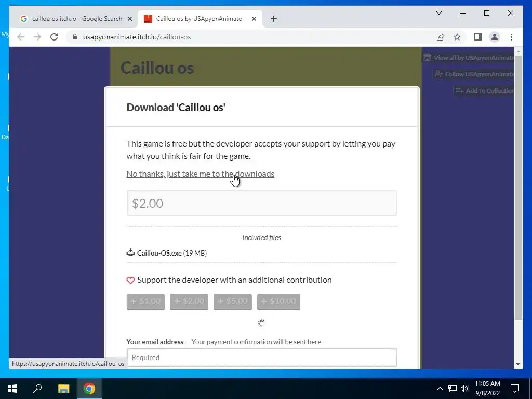
Task: Reload the current page
Action: (x=54, y=37)
